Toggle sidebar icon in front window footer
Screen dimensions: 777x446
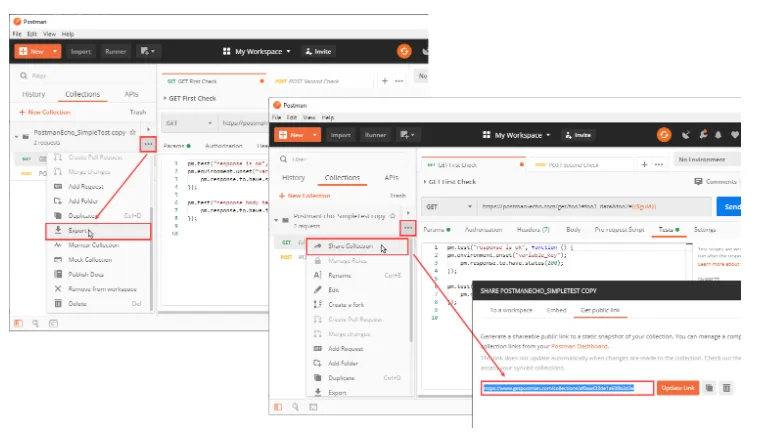278,407
